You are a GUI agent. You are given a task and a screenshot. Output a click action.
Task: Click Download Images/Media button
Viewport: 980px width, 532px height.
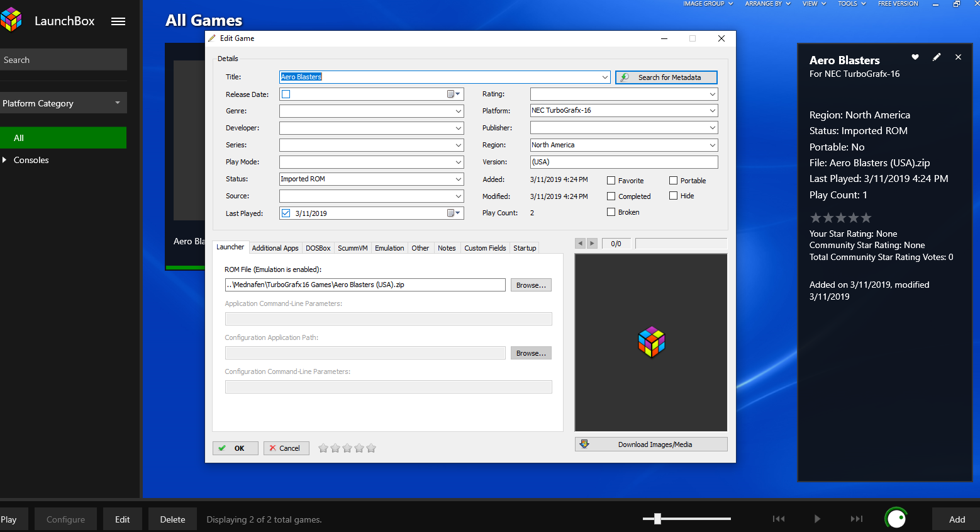tap(651, 444)
